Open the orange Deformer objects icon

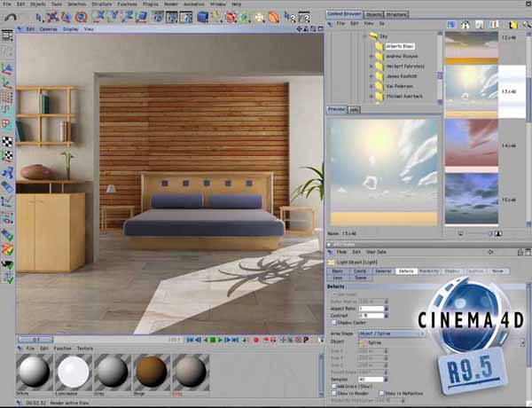tap(273, 17)
